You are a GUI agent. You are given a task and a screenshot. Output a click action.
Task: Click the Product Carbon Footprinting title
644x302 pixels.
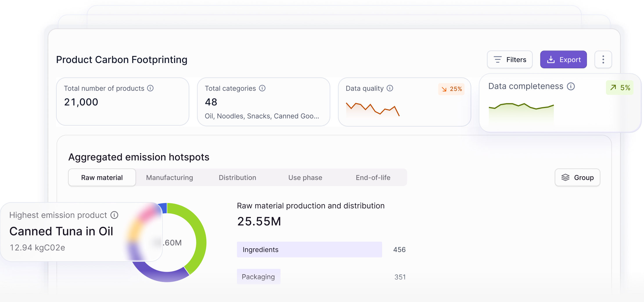[122, 60]
